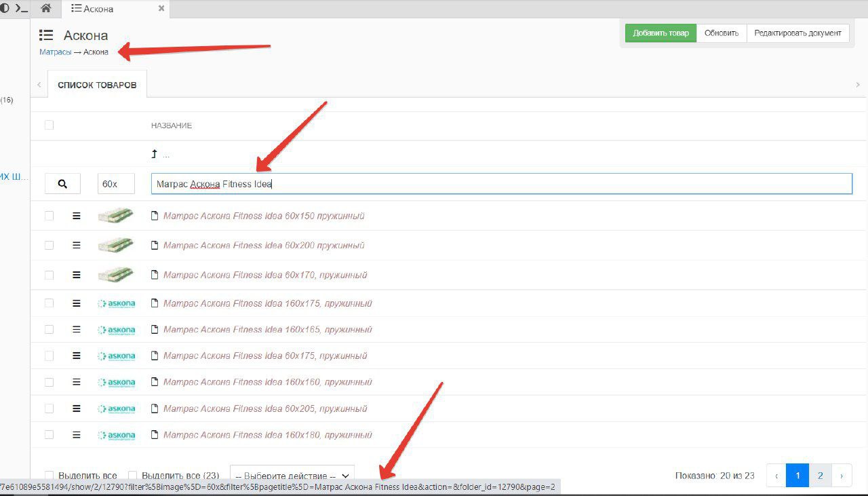Viewport: 868px width, 496px height.
Task: Click the list icon beside Аскона heading
Action: [46, 35]
